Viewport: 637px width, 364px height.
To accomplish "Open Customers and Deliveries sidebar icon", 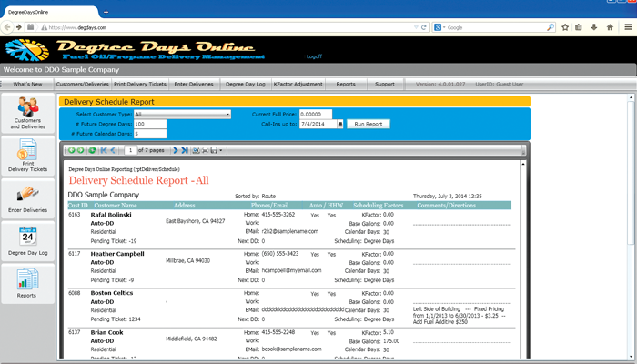I will click(x=27, y=114).
